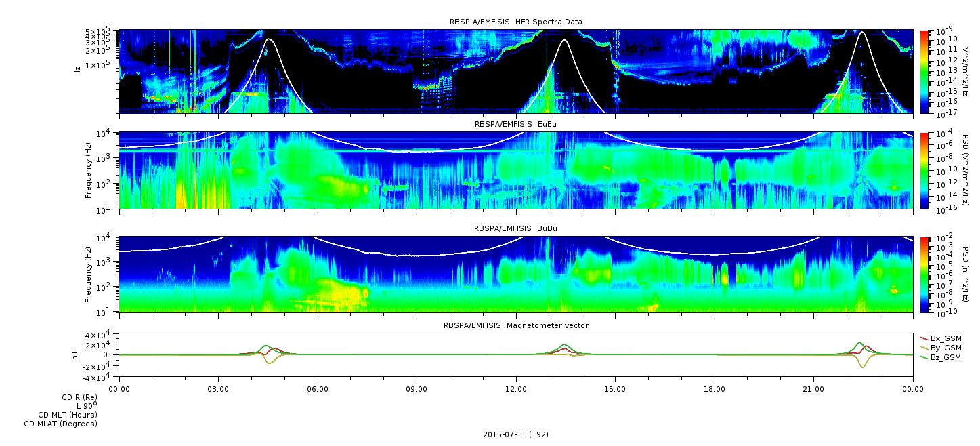Click the BuBu PSD color bar
Screen dimensions: 980x446
click(x=924, y=275)
